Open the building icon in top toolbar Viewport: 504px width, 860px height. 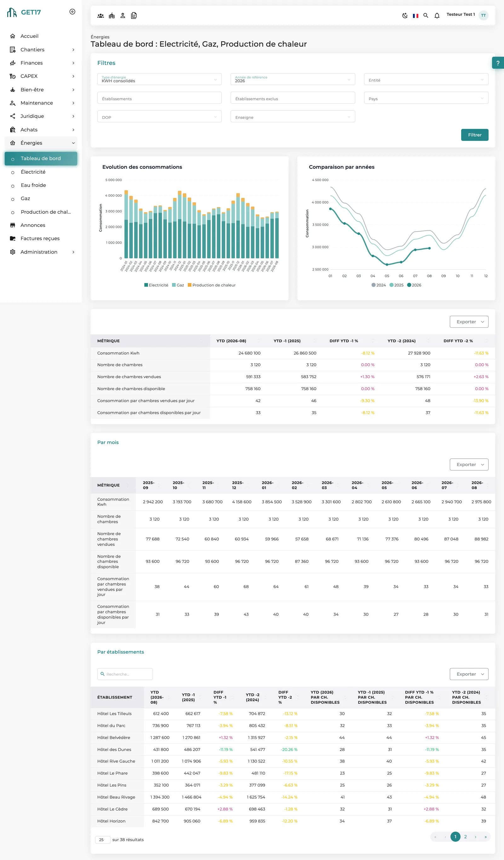pyautogui.click(x=112, y=16)
